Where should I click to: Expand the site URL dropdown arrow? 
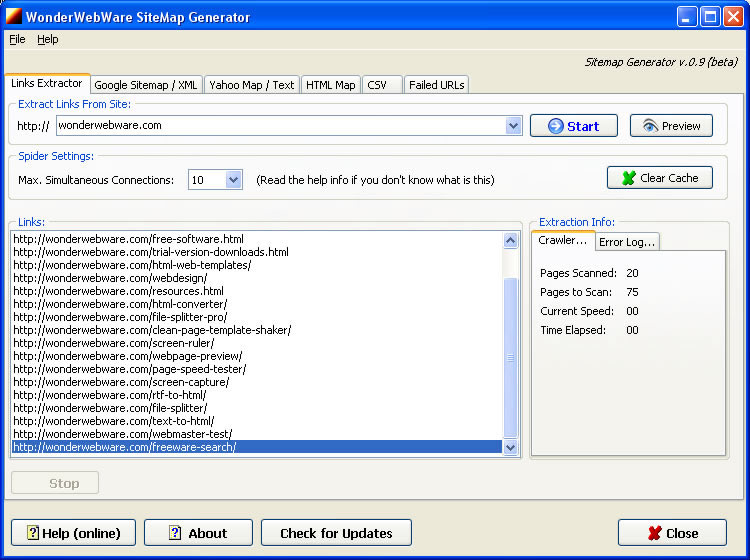(514, 126)
